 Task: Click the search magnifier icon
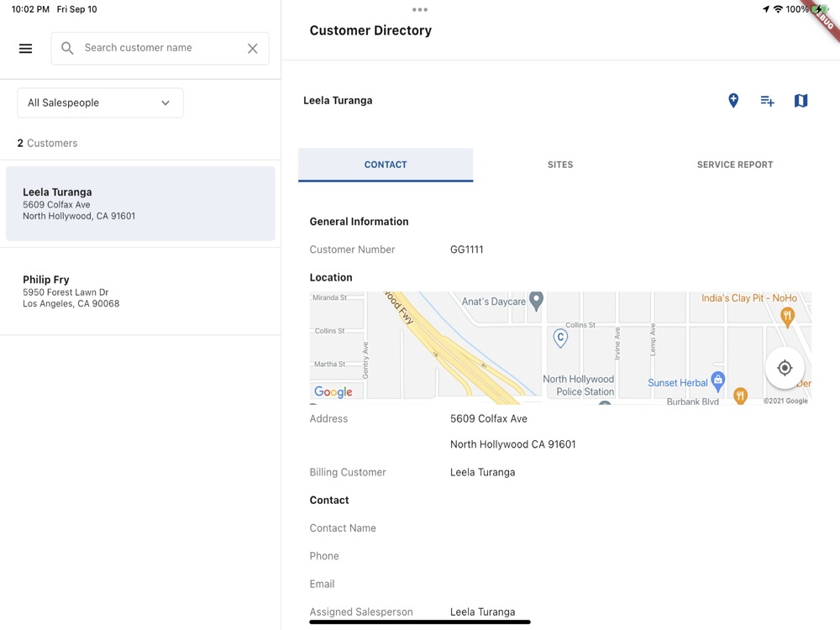pyautogui.click(x=67, y=49)
